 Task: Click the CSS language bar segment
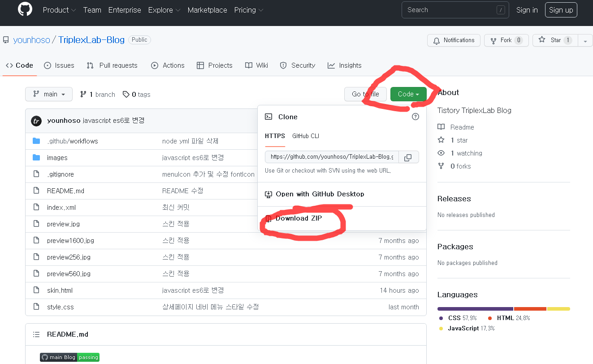pyautogui.click(x=475, y=309)
